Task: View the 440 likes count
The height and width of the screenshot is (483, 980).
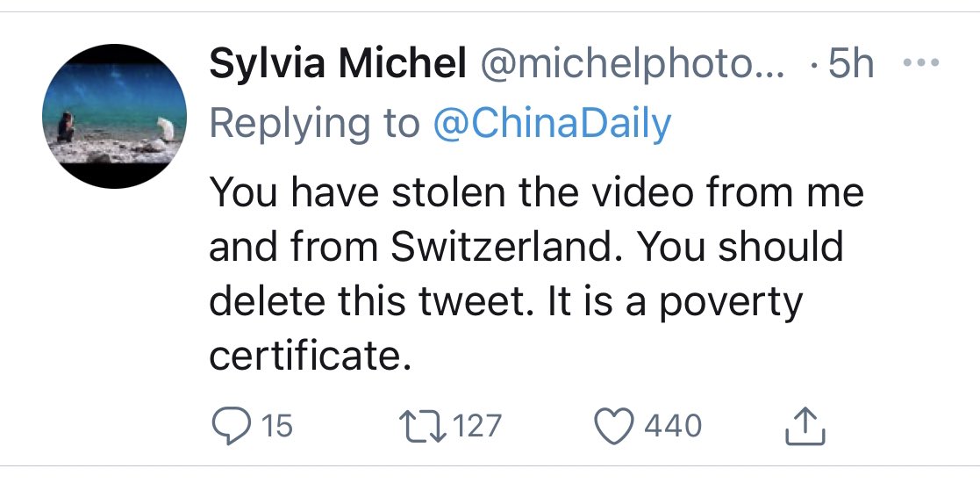Action: click(673, 426)
